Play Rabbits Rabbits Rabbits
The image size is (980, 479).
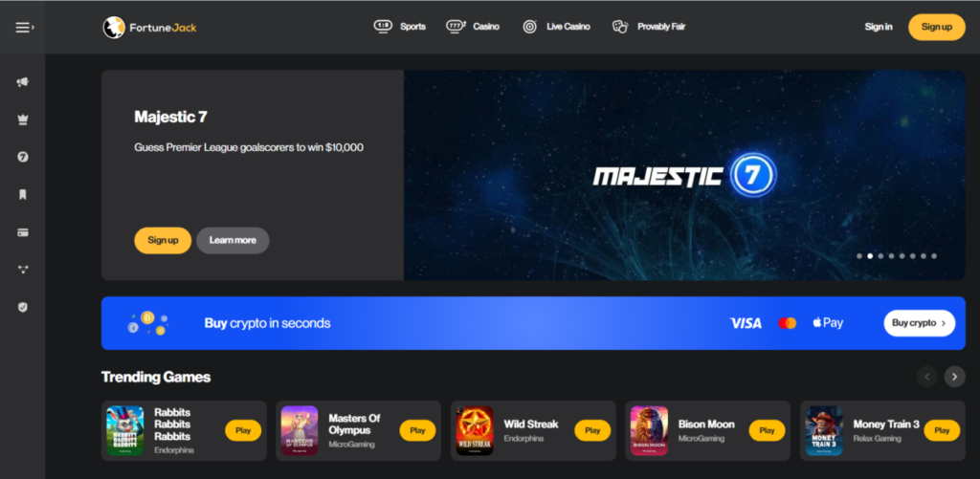pyautogui.click(x=243, y=430)
